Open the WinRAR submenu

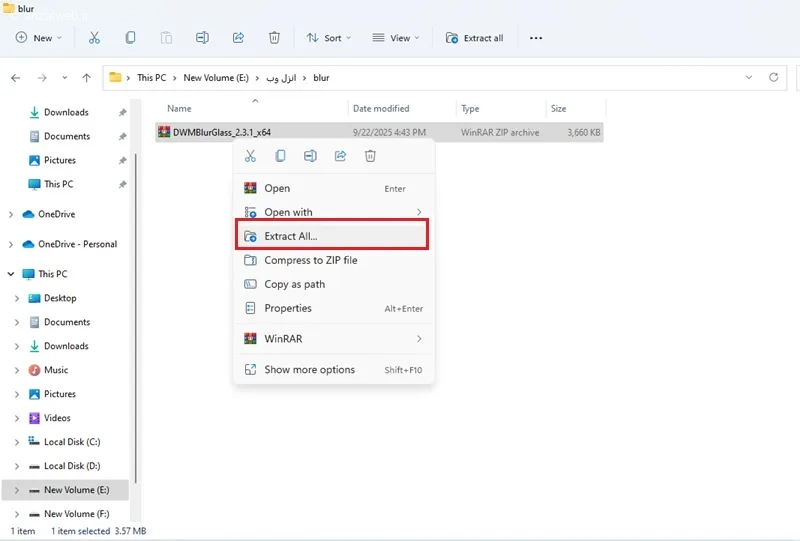click(334, 339)
